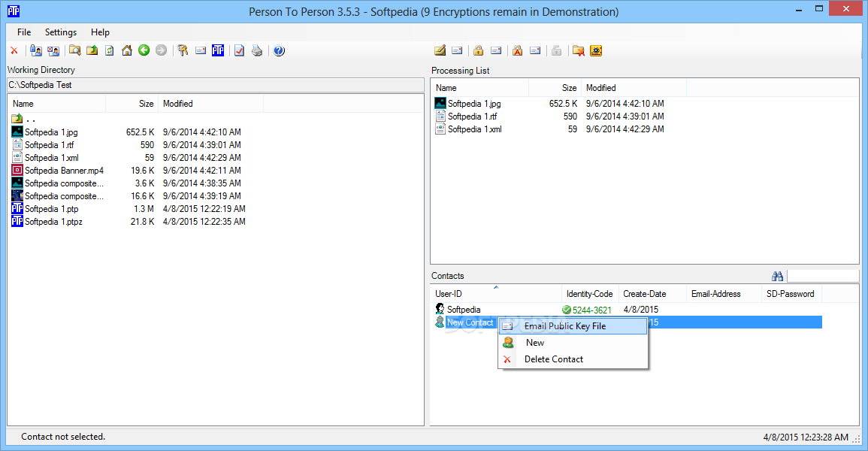
Task: Go to the home directory via the house icon
Action: 127,50
